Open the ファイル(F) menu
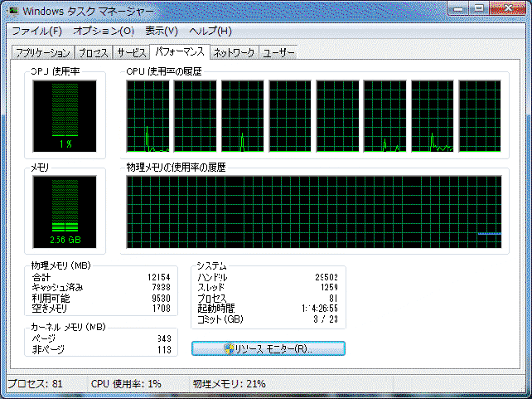 [36, 32]
